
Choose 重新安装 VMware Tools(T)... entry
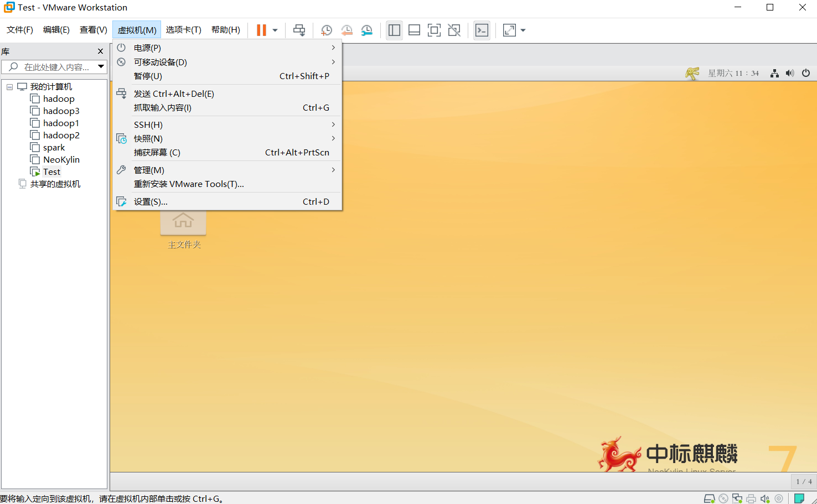227,184
